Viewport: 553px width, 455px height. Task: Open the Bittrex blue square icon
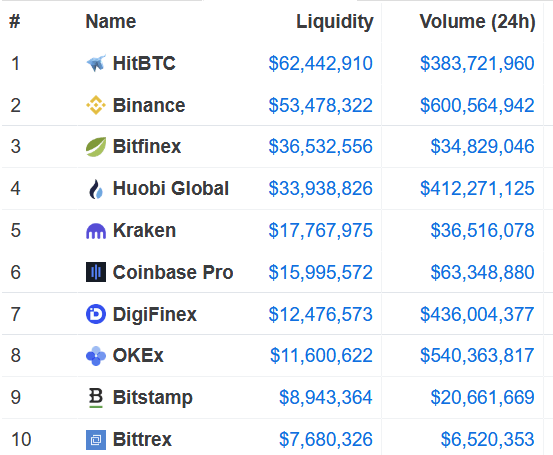[96, 440]
